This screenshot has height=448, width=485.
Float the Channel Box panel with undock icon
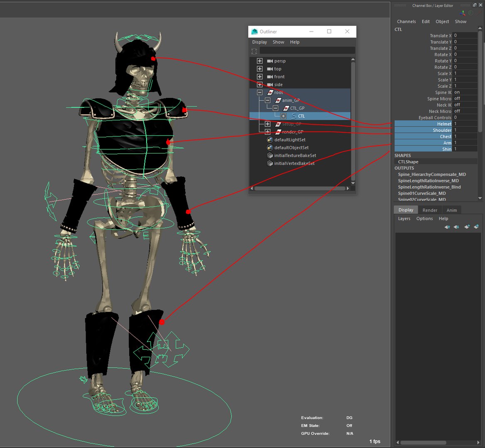(475, 5)
